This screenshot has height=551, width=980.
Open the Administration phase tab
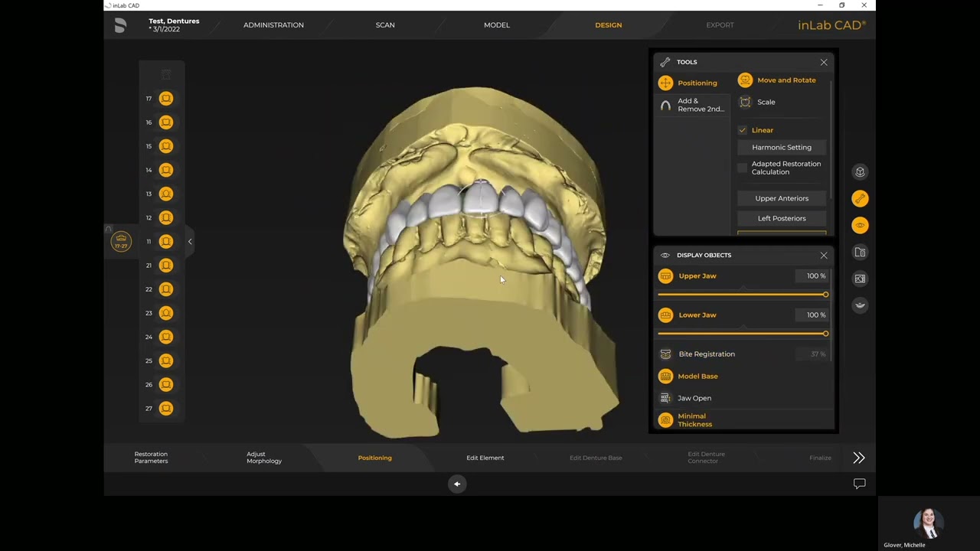[273, 25]
